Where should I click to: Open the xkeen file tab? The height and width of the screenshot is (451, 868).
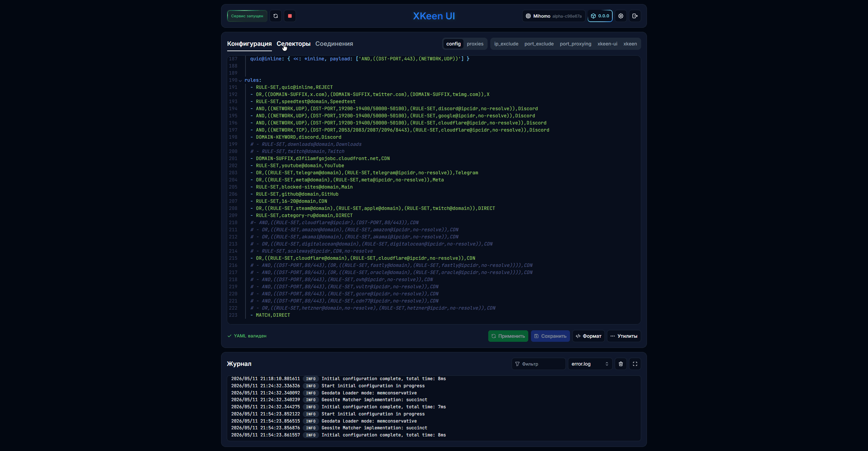coord(630,44)
